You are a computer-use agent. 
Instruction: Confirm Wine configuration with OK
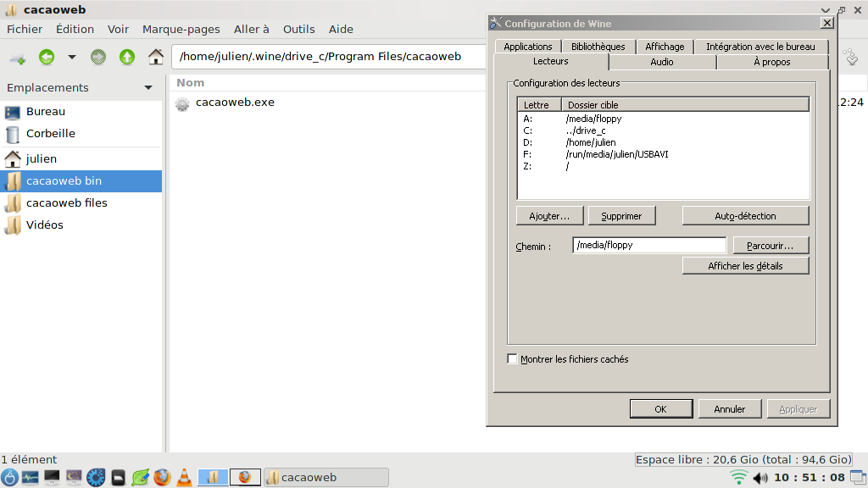(x=661, y=409)
